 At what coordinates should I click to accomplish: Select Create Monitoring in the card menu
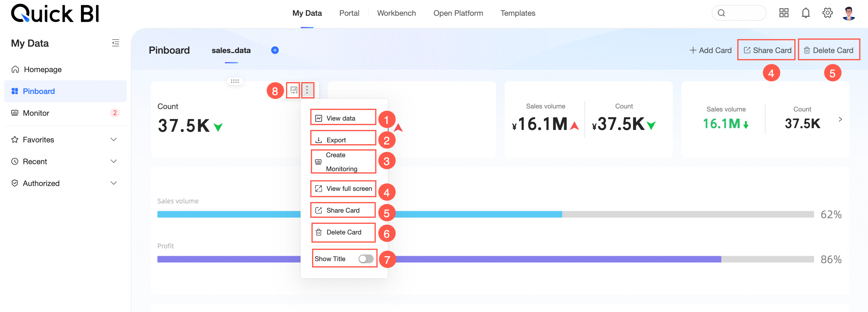coord(343,162)
